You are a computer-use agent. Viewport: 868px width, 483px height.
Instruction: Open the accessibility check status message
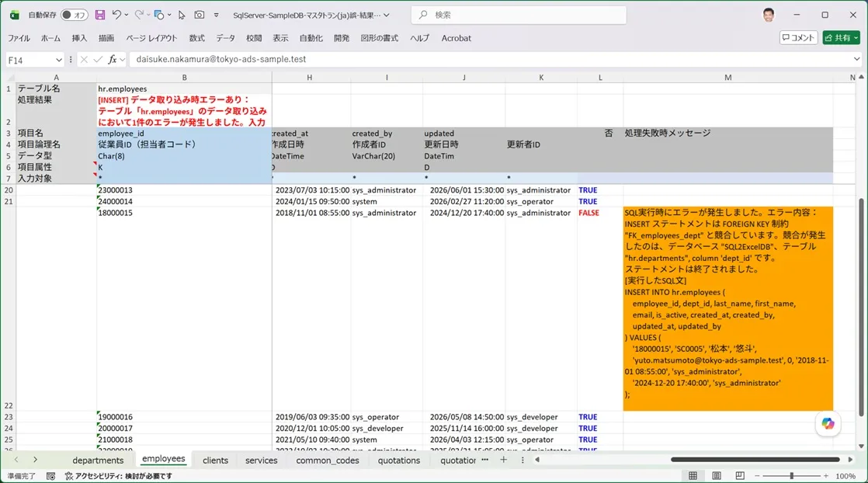pyautogui.click(x=119, y=476)
